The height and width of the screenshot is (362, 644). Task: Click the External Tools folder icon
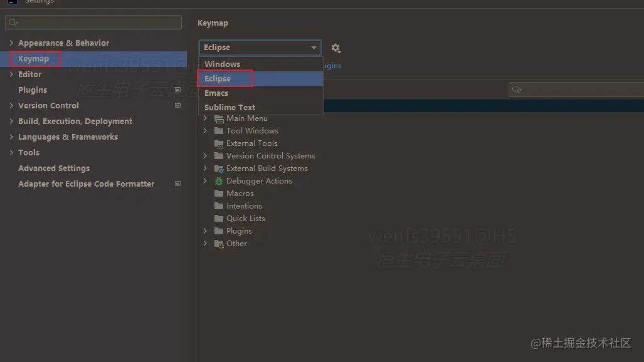219,143
